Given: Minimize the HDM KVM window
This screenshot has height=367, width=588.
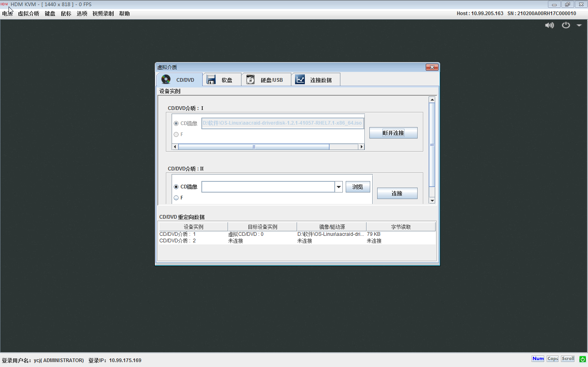Looking at the screenshot, I should point(554,4).
